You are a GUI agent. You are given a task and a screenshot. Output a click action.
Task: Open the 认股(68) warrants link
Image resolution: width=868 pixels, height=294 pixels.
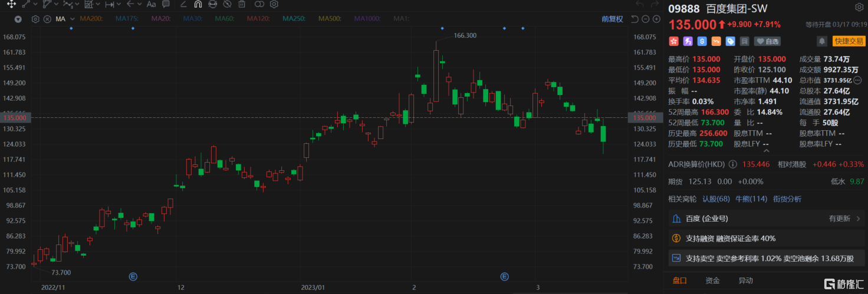click(716, 199)
